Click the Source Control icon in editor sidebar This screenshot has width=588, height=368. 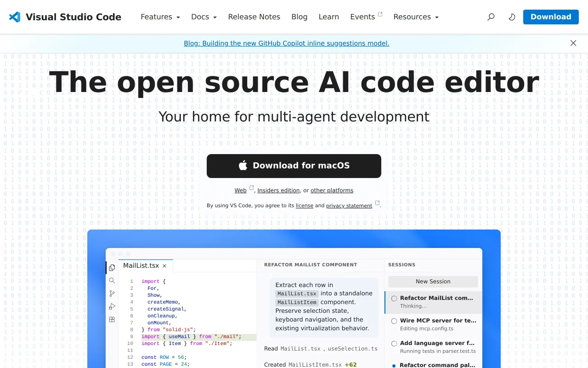112,293
